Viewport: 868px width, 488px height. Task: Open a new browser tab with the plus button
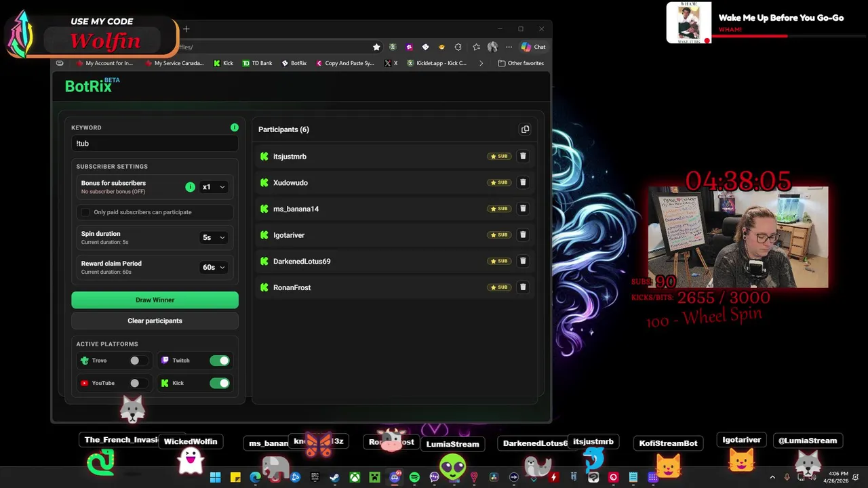click(186, 29)
